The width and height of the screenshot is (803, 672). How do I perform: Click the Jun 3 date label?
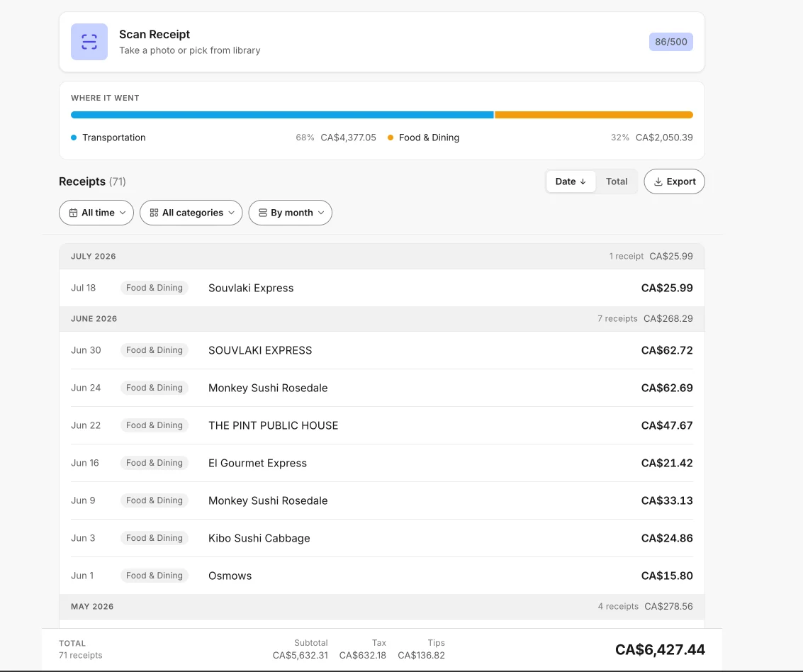83,538
